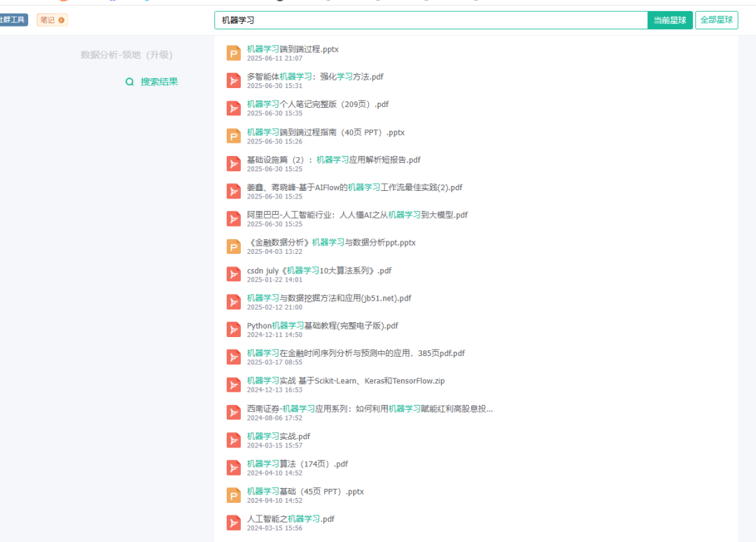Click timestamp 2024-03-15 15:56
This screenshot has height=542, width=756.
coord(275,528)
